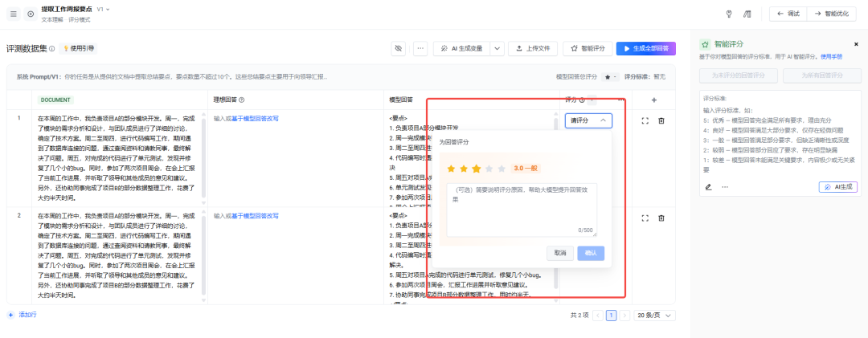Viewport: 868px width, 338px height.
Task: Click the 智能评分 toolbar button
Action: pos(588,49)
